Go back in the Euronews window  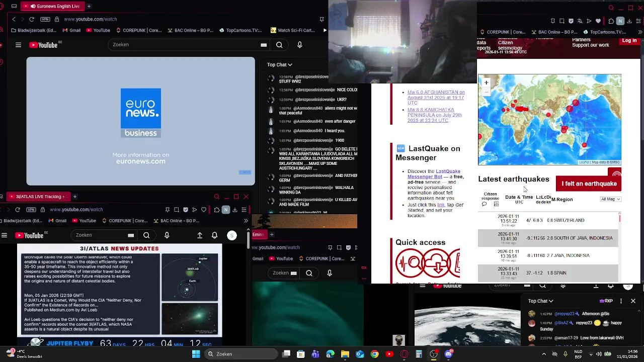(x=14, y=19)
